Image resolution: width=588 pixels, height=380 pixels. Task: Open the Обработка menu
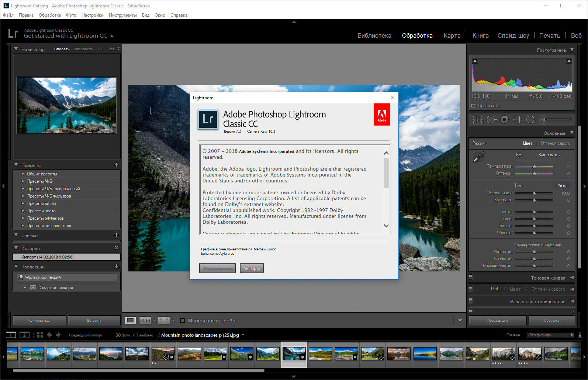pyautogui.click(x=50, y=15)
